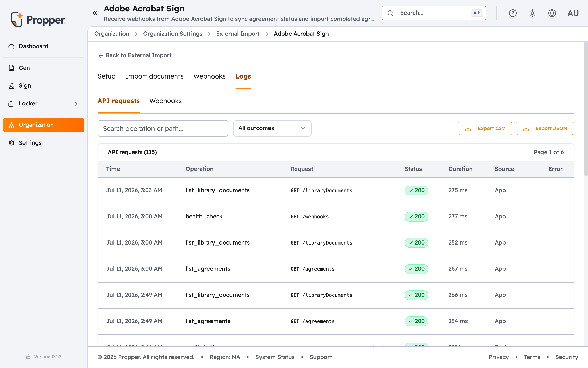The height and width of the screenshot is (368, 588).
Task: Open the Support footer link
Action: click(x=321, y=357)
